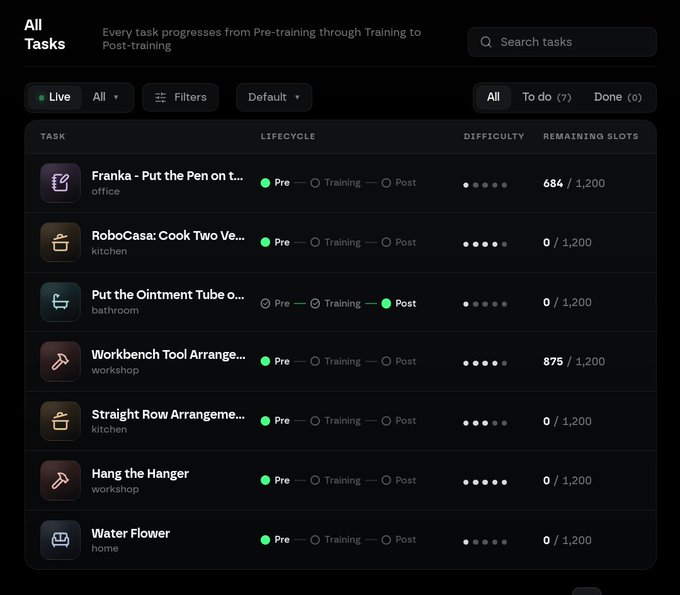Sort by the LIFECYCLE column header
680x595 pixels.
(288, 136)
